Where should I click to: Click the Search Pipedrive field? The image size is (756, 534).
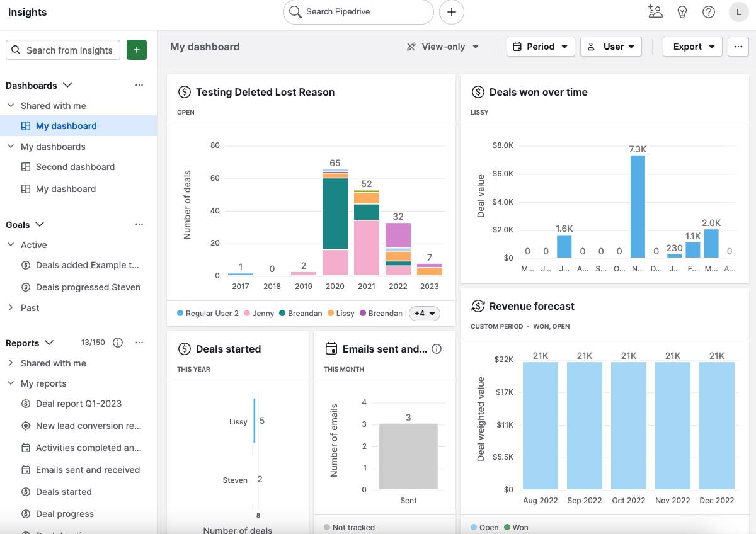pyautogui.click(x=357, y=11)
